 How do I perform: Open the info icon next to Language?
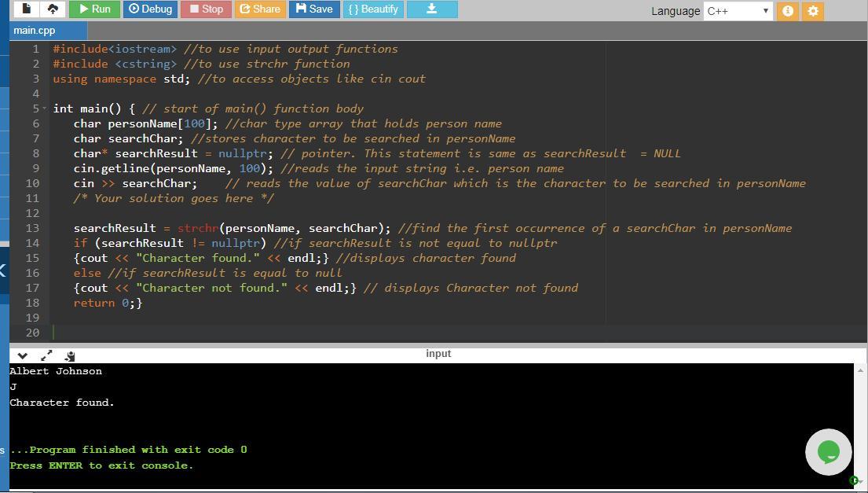coord(788,11)
